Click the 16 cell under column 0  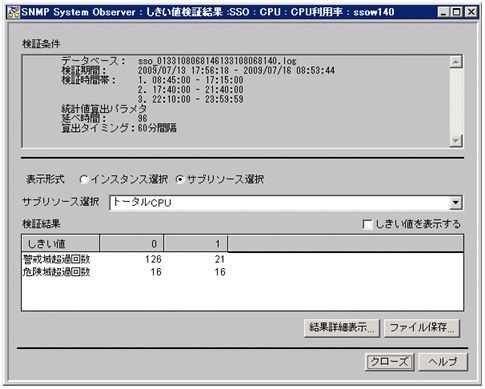tap(156, 272)
